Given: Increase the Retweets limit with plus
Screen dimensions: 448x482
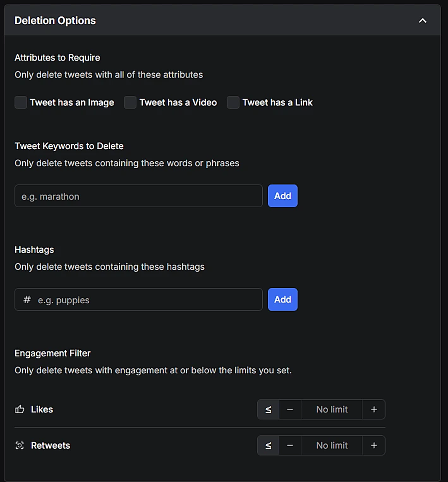Looking at the screenshot, I should [373, 445].
